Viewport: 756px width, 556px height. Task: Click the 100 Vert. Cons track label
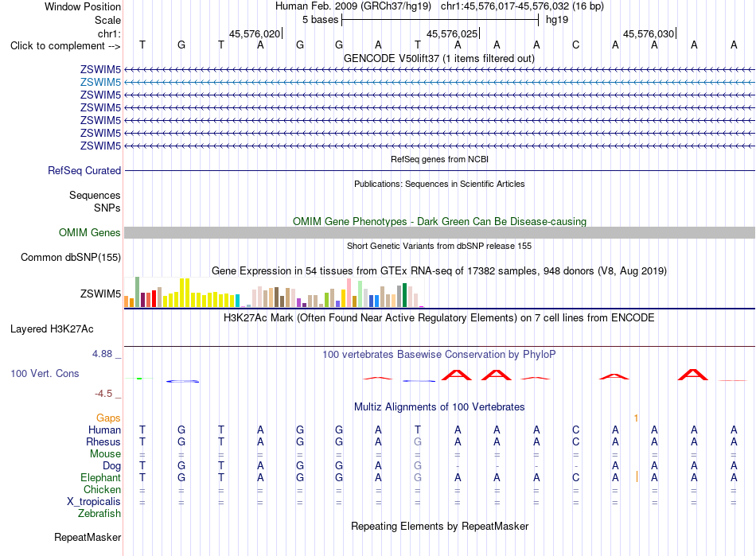[x=45, y=373]
